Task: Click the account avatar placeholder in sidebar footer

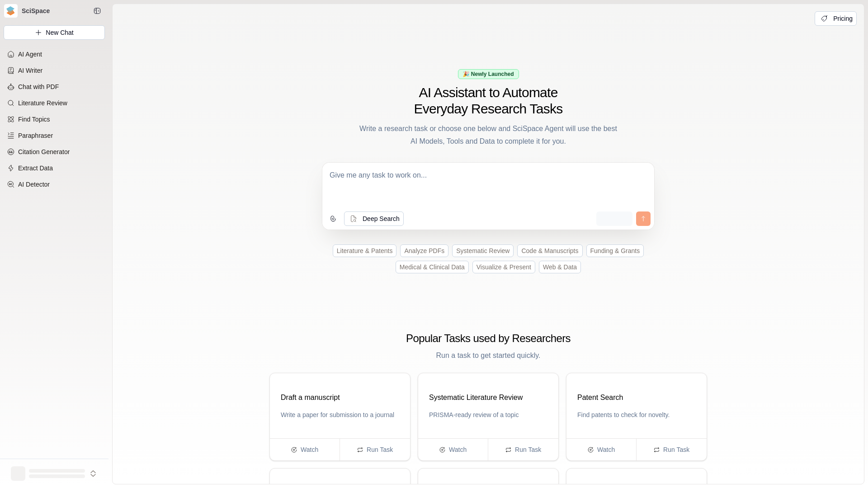Action: point(18,474)
